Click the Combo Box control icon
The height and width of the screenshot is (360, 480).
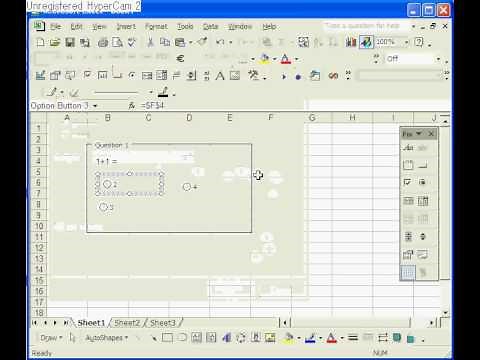click(423, 201)
